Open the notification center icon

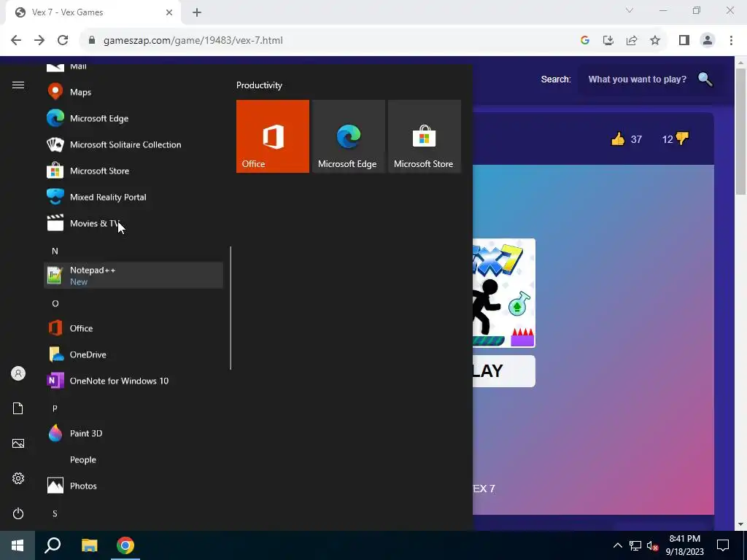click(x=723, y=545)
